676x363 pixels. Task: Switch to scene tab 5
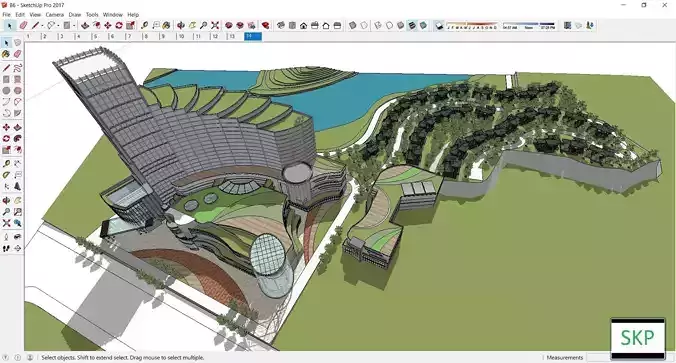pos(100,36)
